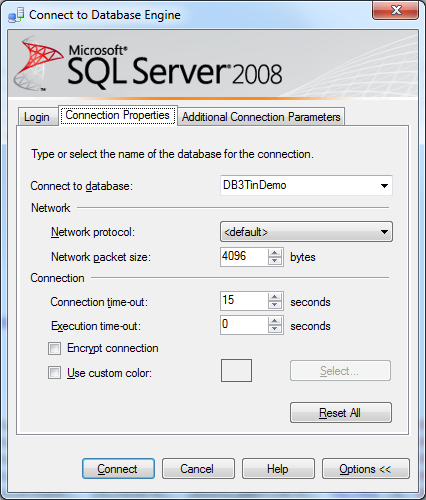Click the Network packet size input field
The image size is (426, 500).
coord(244,257)
